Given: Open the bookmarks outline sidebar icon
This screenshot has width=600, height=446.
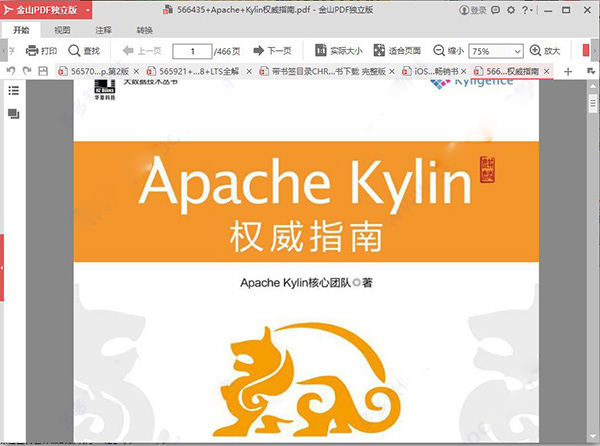Looking at the screenshot, I should [x=13, y=91].
